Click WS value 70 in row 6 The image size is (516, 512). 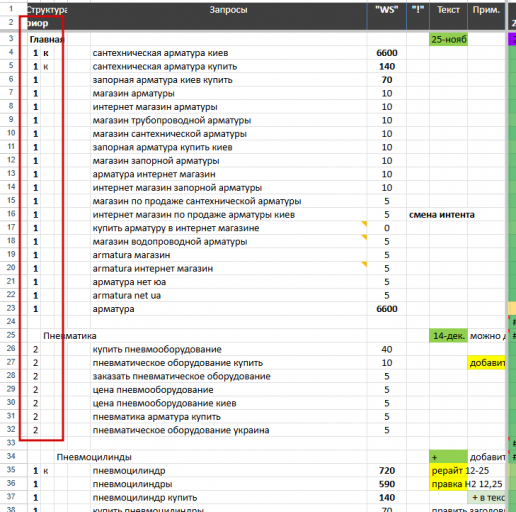pos(387,80)
